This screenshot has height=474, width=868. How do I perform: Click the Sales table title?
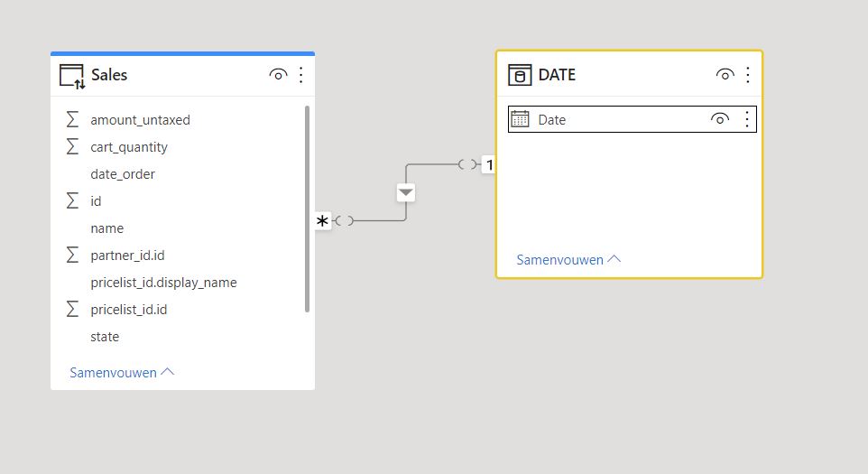click(109, 75)
